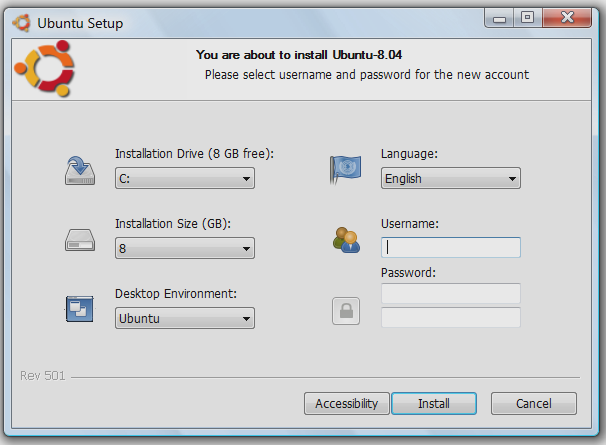Click the 'Ubuntu Setup' window title
The width and height of the screenshot is (606, 445).
pyautogui.click(x=80, y=23)
